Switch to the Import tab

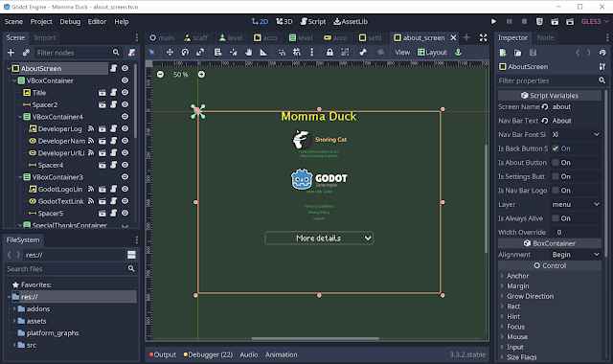(45, 37)
